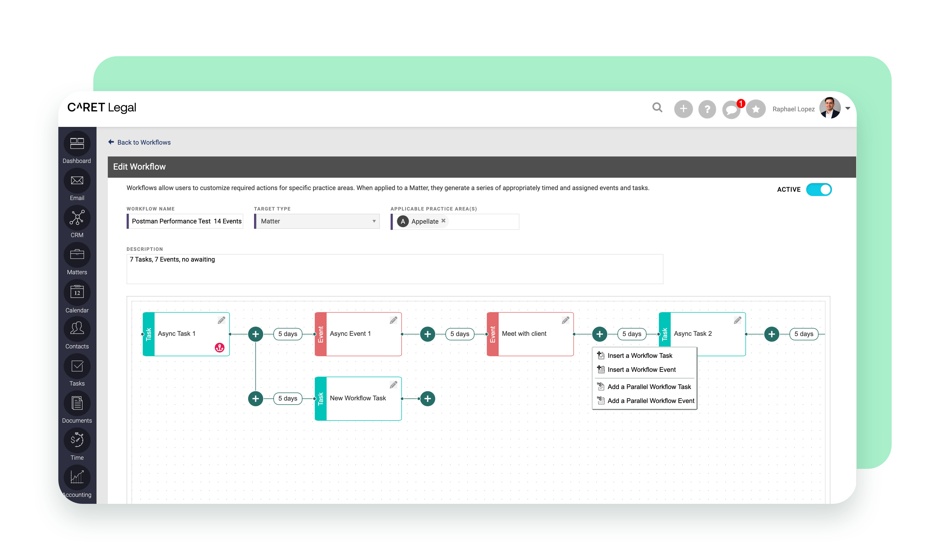This screenshot has height=560, width=950.
Task: Edit Async Task 1 with pencil icon
Action: 222,320
